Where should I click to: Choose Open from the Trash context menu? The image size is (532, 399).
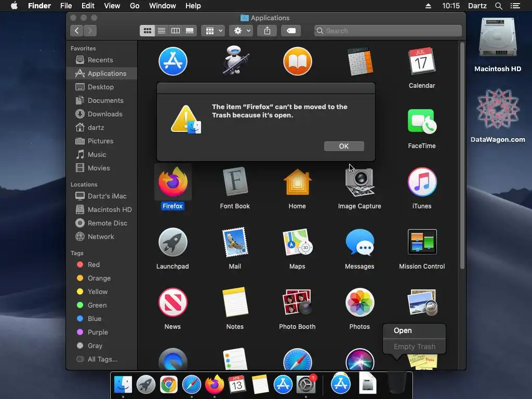click(x=414, y=330)
